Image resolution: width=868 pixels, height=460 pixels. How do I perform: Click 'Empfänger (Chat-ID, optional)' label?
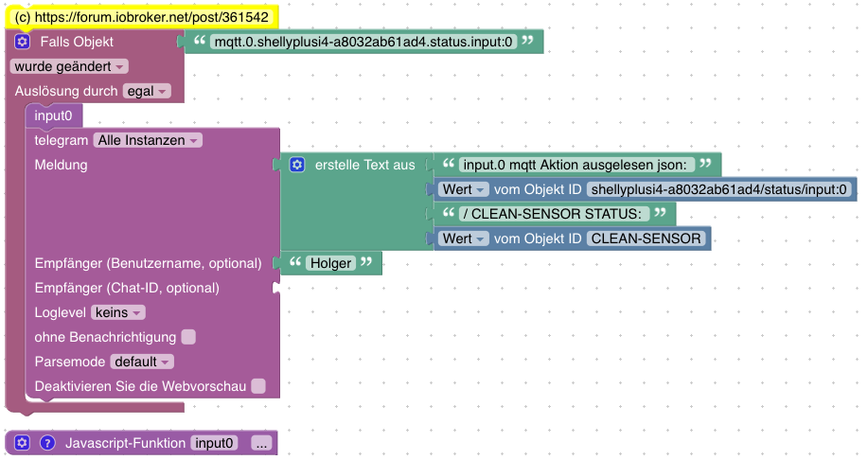(127, 288)
